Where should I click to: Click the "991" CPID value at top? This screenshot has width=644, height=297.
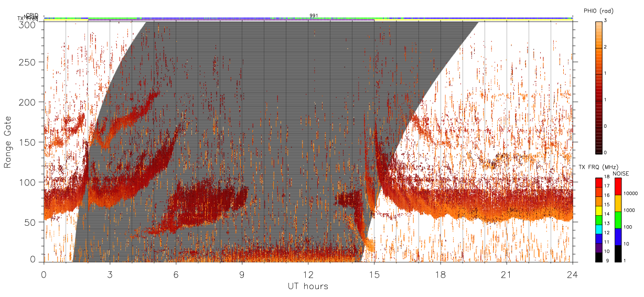coord(314,16)
